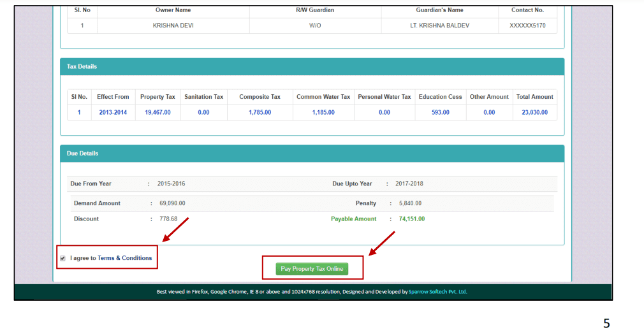Click penalty value 5,840.00
This screenshot has height=332, width=644.
(410, 203)
